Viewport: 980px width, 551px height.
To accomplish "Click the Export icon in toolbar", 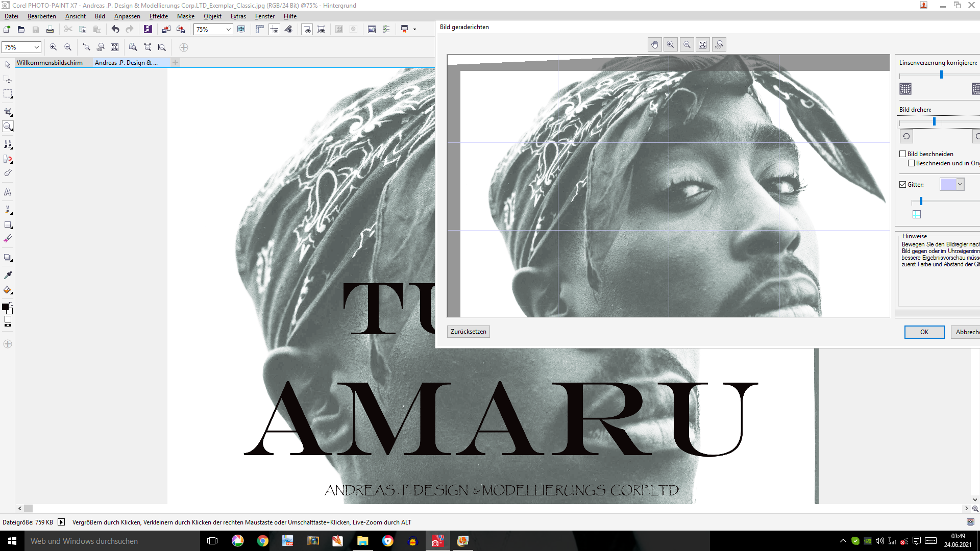I will (x=180, y=29).
